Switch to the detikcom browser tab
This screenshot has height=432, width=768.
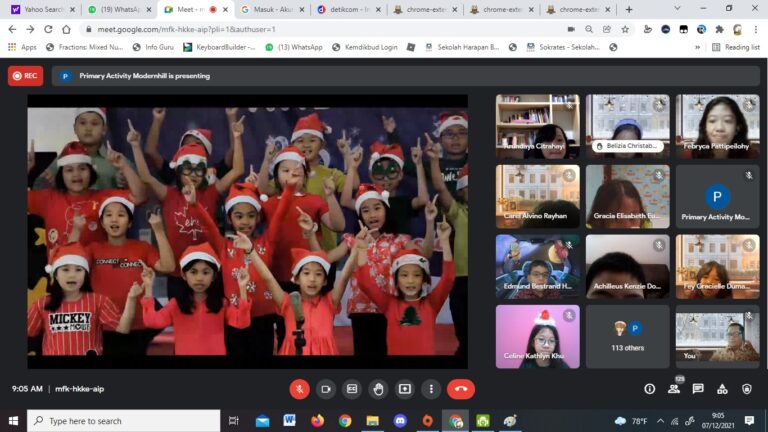click(346, 9)
